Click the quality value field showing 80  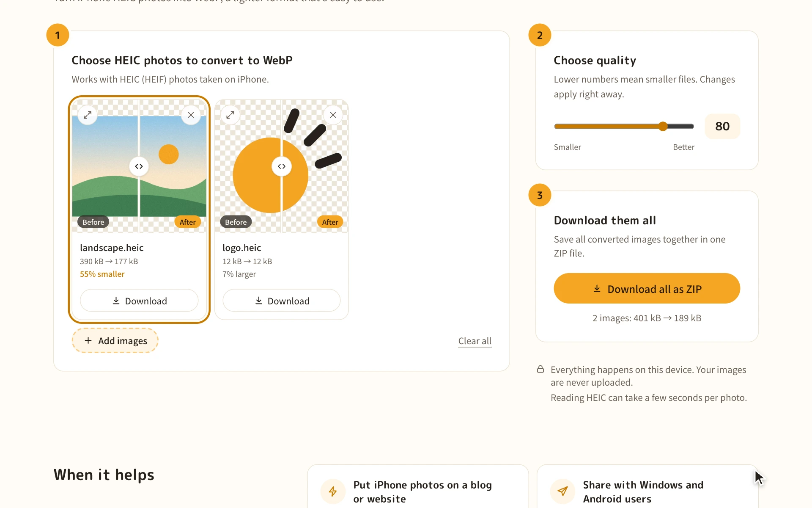[x=722, y=126]
